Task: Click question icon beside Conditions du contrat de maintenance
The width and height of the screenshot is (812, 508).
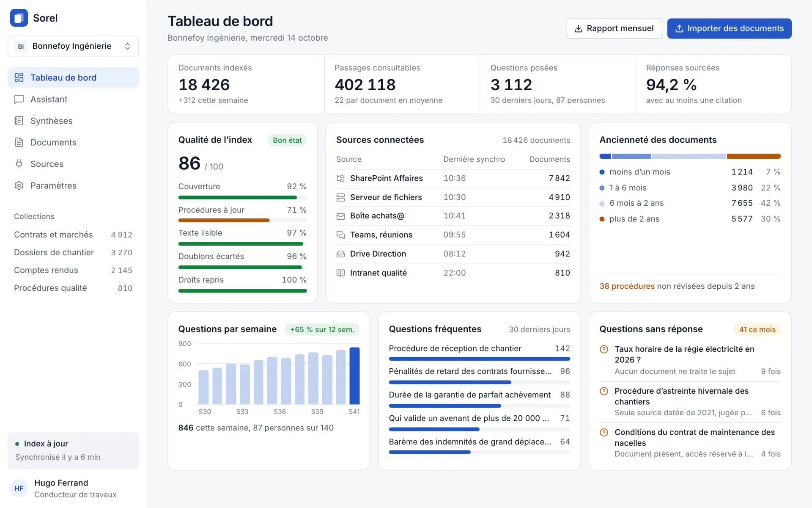Action: (x=604, y=432)
